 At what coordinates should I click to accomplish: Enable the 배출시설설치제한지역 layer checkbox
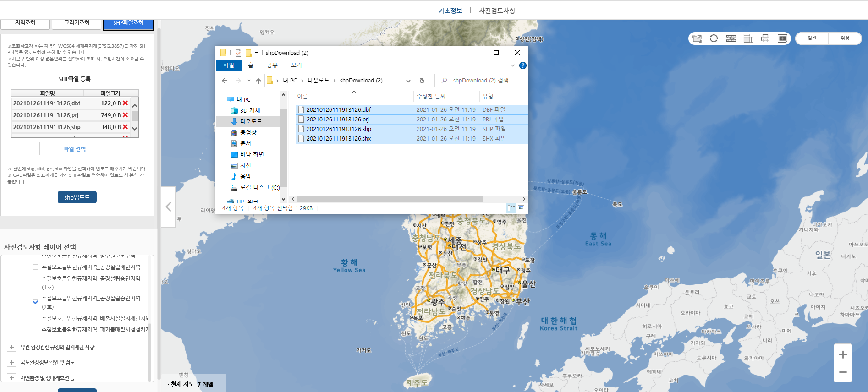(x=35, y=318)
